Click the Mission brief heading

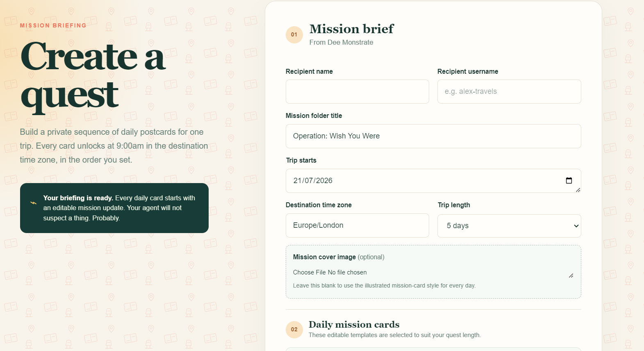tap(351, 29)
